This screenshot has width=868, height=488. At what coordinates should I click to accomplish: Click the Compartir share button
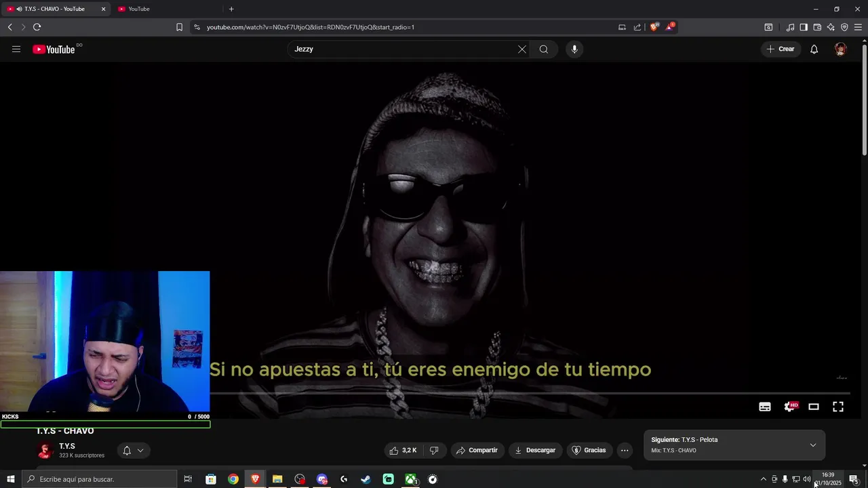(x=477, y=450)
